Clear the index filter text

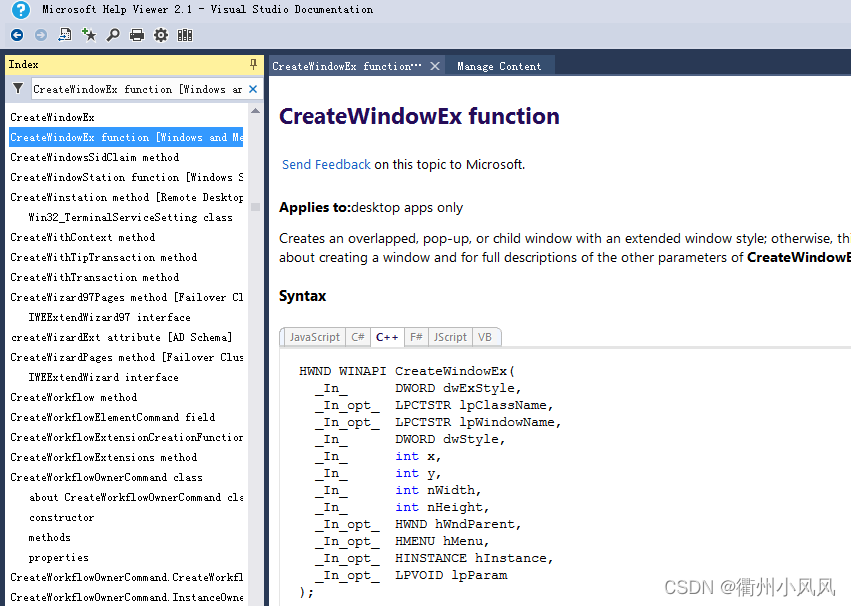coord(253,89)
